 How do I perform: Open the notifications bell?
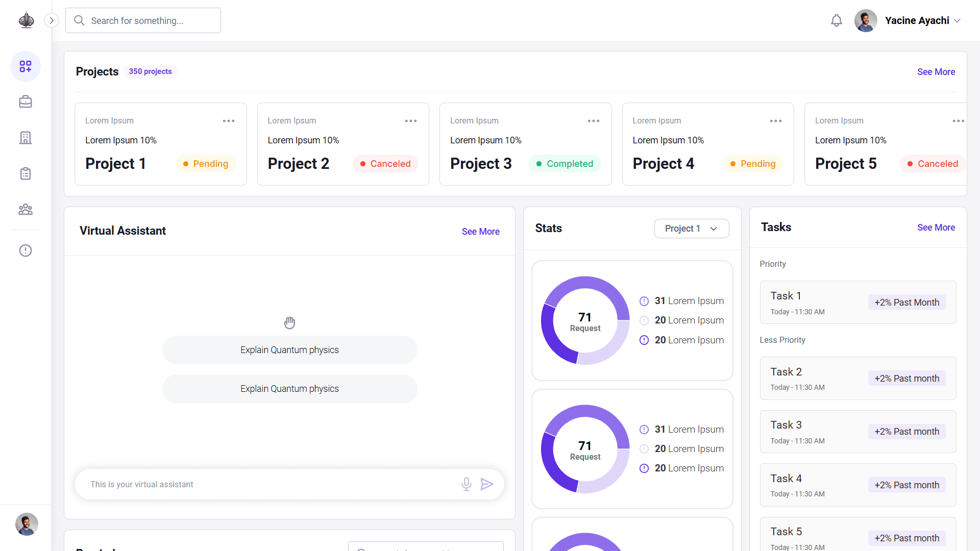pyautogui.click(x=836, y=20)
